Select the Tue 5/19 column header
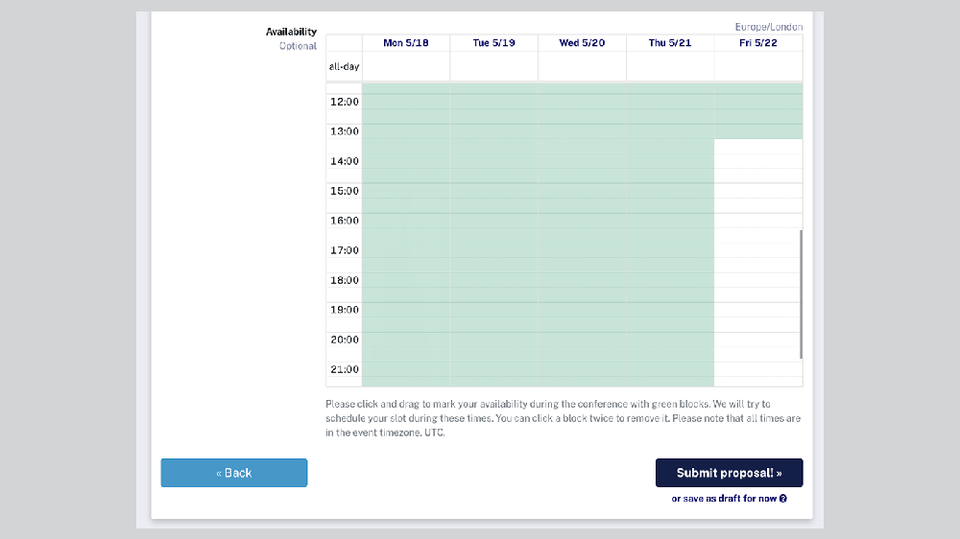960x539 pixels. tap(494, 43)
